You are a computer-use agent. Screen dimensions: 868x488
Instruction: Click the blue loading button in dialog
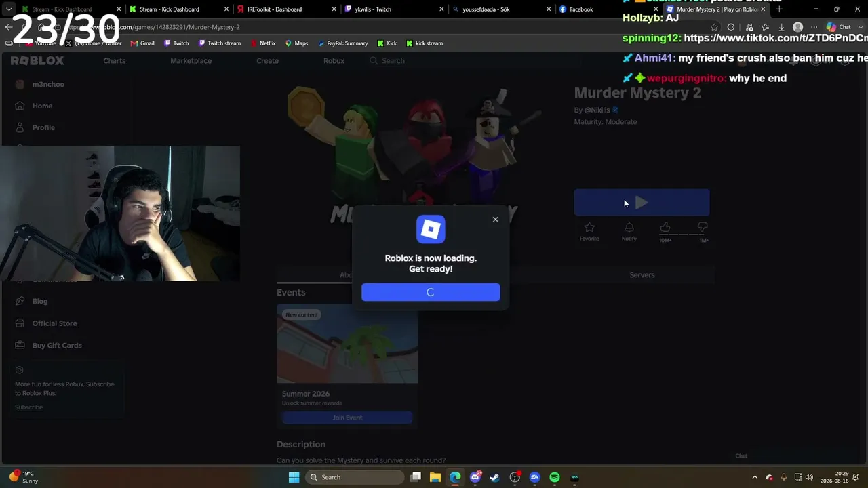click(431, 292)
